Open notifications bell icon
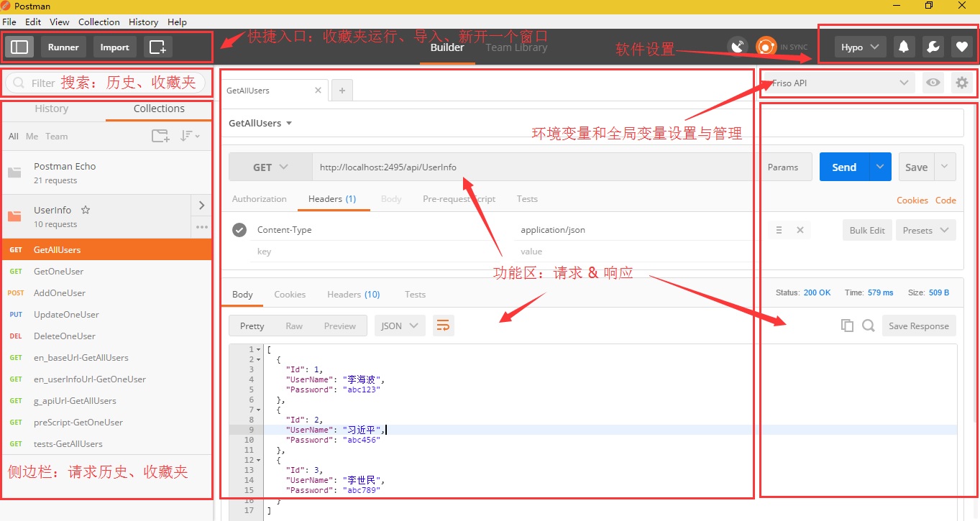The image size is (980, 521). 904,47
